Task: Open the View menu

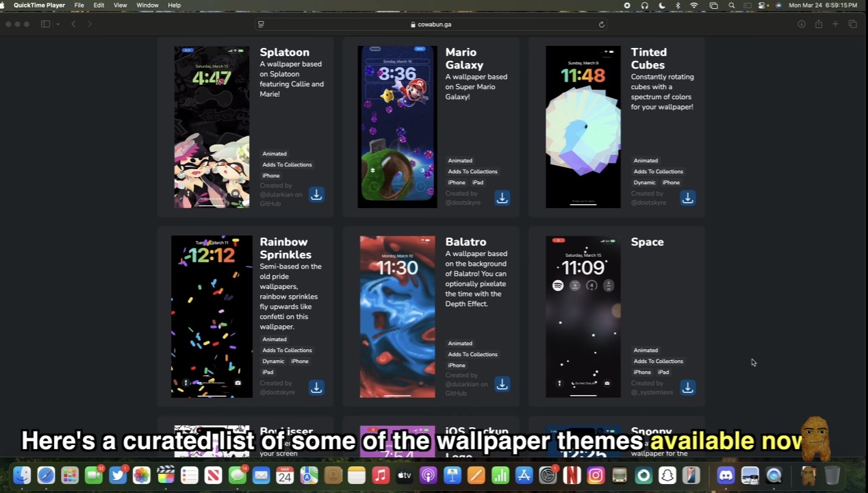Action: tap(120, 5)
